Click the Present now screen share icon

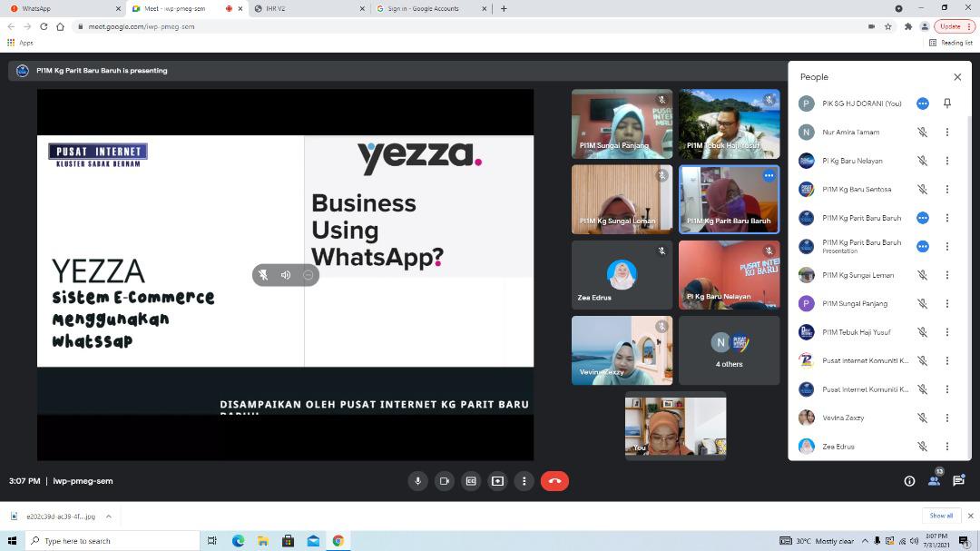click(x=497, y=481)
